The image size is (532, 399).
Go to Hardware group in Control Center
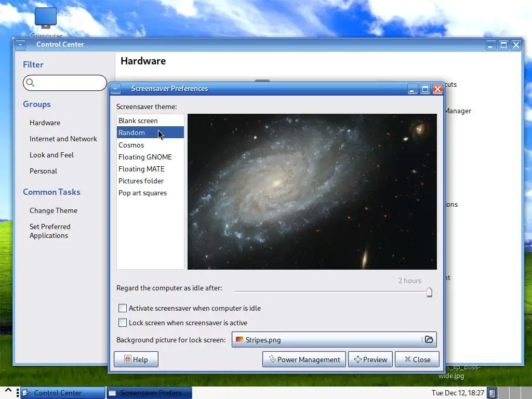pos(45,123)
